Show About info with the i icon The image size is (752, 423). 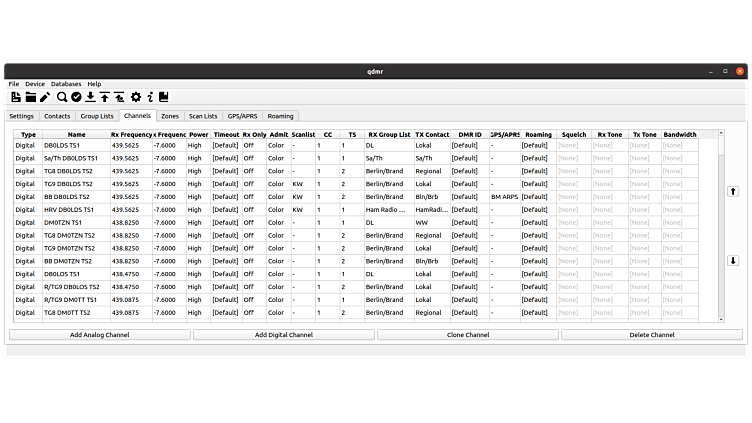[150, 97]
